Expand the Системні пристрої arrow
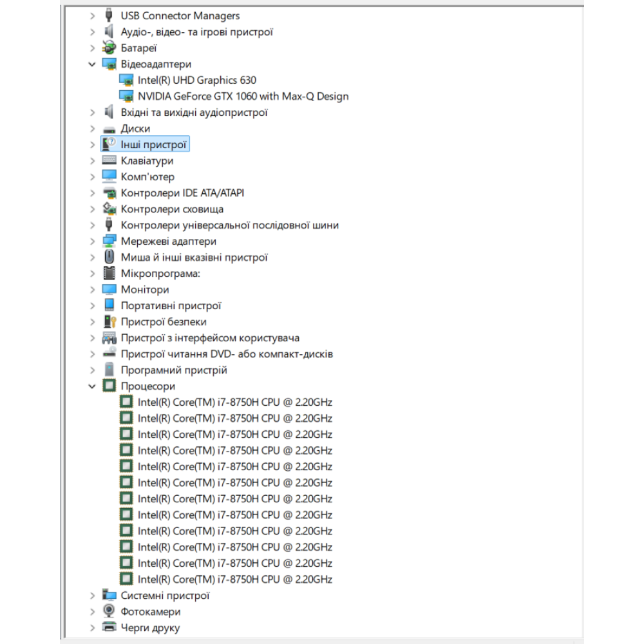 (x=92, y=596)
